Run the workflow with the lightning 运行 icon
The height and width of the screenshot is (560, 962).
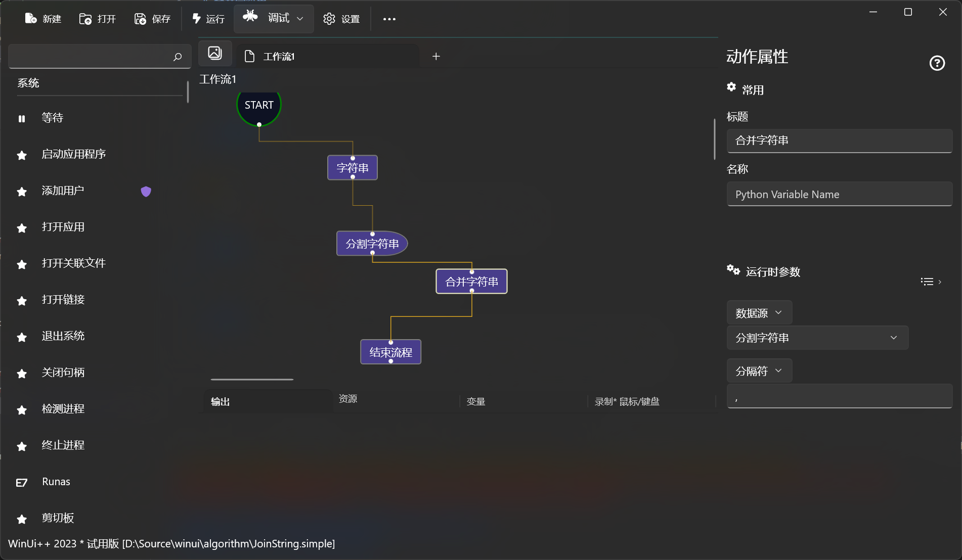[x=196, y=18]
